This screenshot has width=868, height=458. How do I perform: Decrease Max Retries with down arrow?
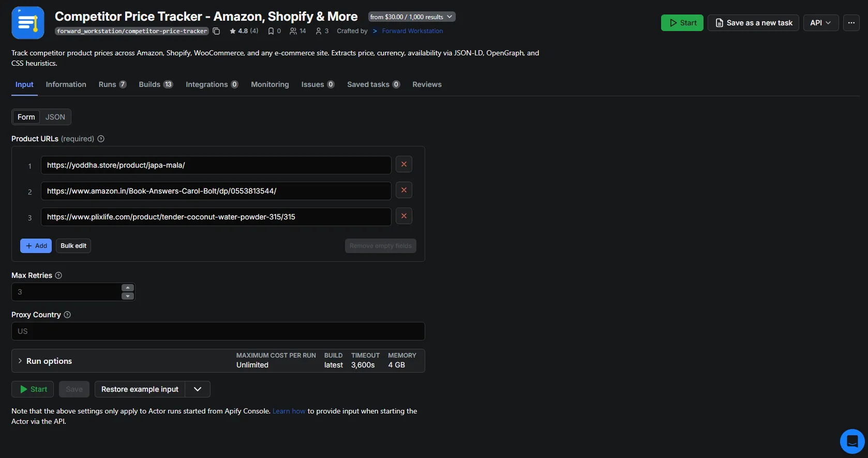click(x=128, y=296)
